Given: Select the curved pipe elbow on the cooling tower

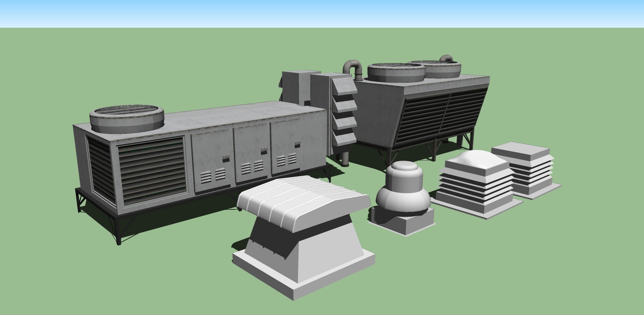Looking at the screenshot, I should click(353, 69).
